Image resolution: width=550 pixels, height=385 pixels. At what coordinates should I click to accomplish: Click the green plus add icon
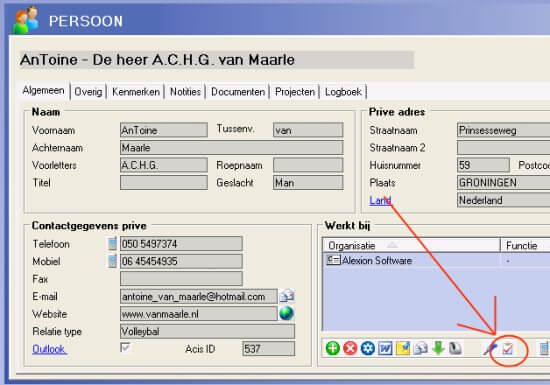(333, 349)
